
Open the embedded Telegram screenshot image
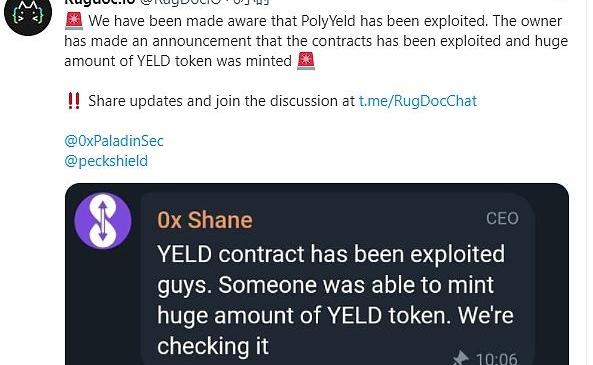[x=317, y=274]
